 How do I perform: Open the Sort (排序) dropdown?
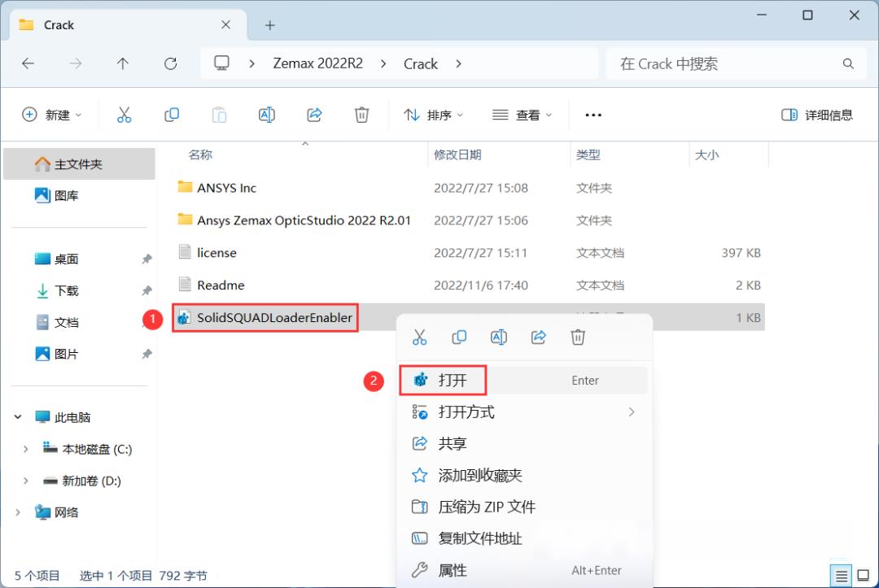[434, 115]
